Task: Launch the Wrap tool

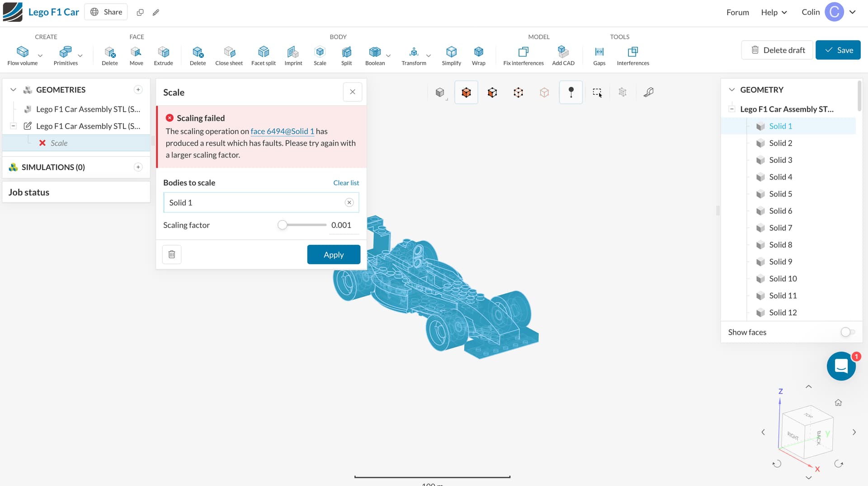Action: 478,55
